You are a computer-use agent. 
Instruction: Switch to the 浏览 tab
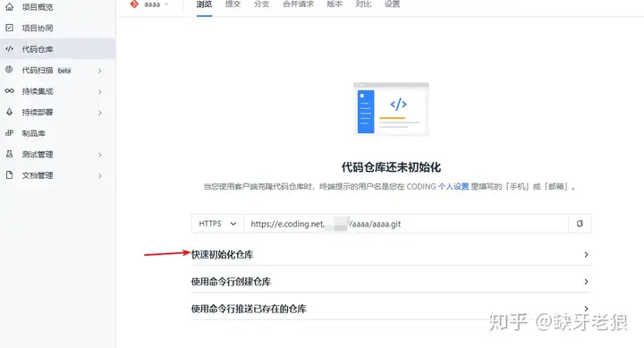(x=204, y=4)
